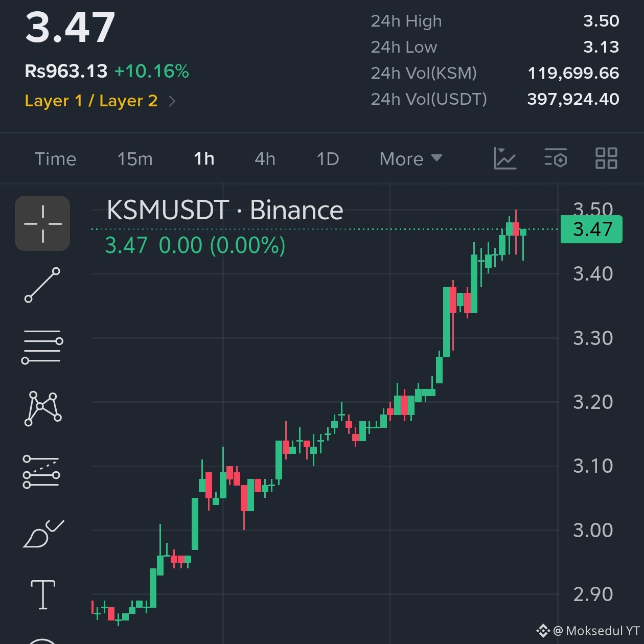The width and height of the screenshot is (644, 644).
Task: Click the green 3.47 price label on axis
Action: (591, 229)
